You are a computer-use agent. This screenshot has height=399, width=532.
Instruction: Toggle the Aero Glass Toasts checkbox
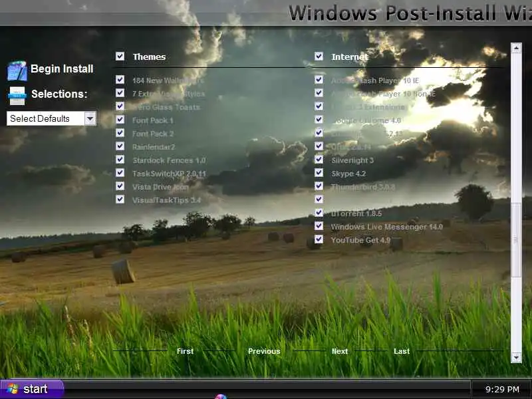(x=120, y=106)
